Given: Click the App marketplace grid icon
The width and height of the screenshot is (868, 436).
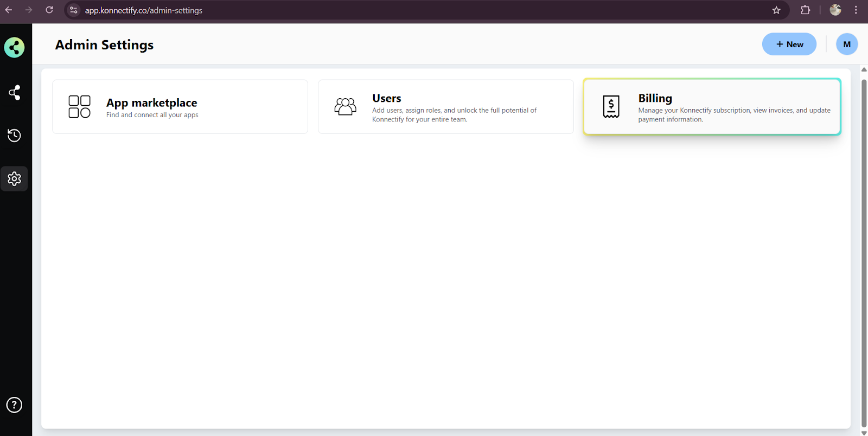Looking at the screenshot, I should pyautogui.click(x=79, y=107).
